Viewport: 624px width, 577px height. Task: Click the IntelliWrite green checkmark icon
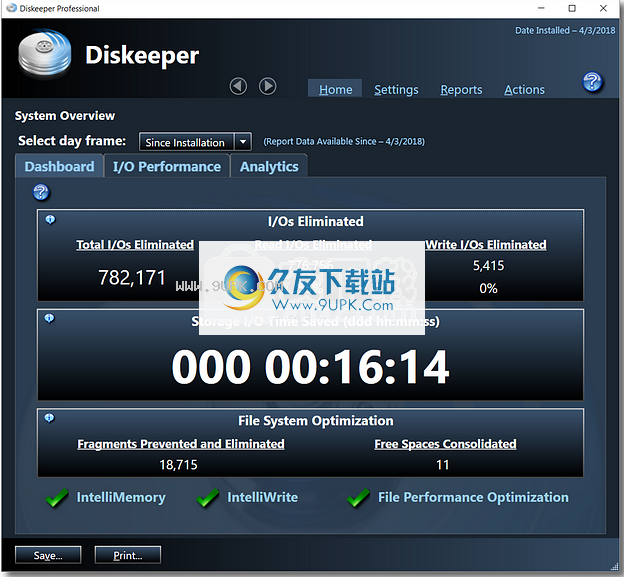pos(207,497)
